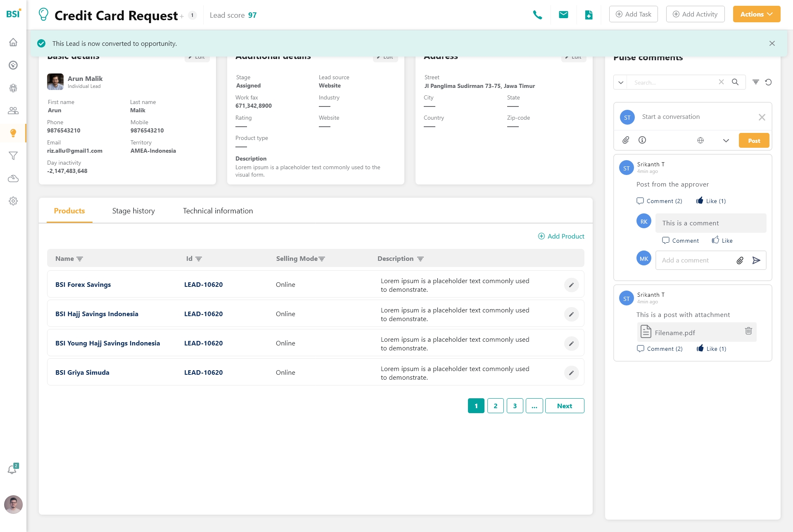Expand the dropdown beside the Pulse search field
Image resolution: width=793 pixels, height=532 pixels.
pos(620,82)
